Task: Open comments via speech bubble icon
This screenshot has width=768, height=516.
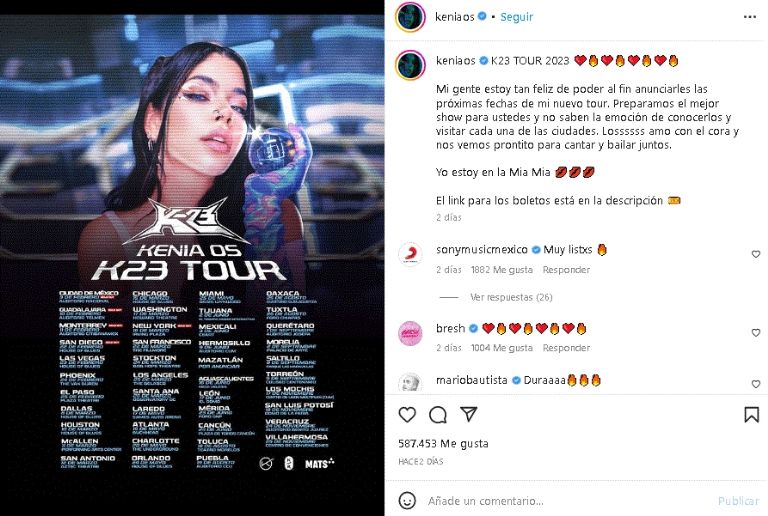Action: coord(437,415)
